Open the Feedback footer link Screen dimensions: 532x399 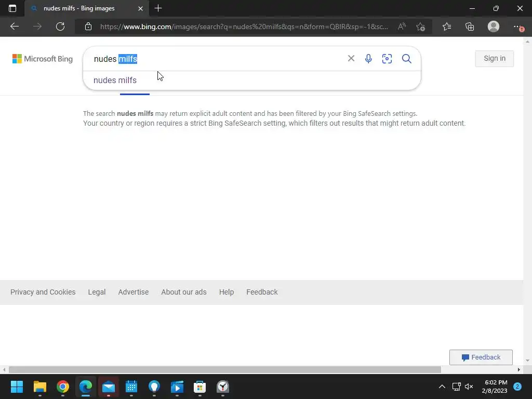pyautogui.click(x=262, y=292)
